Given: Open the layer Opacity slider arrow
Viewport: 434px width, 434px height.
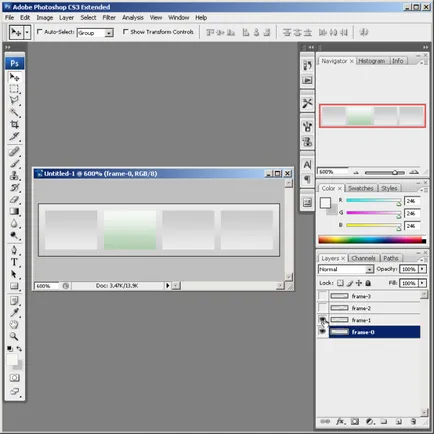Looking at the screenshot, I should [x=422, y=269].
